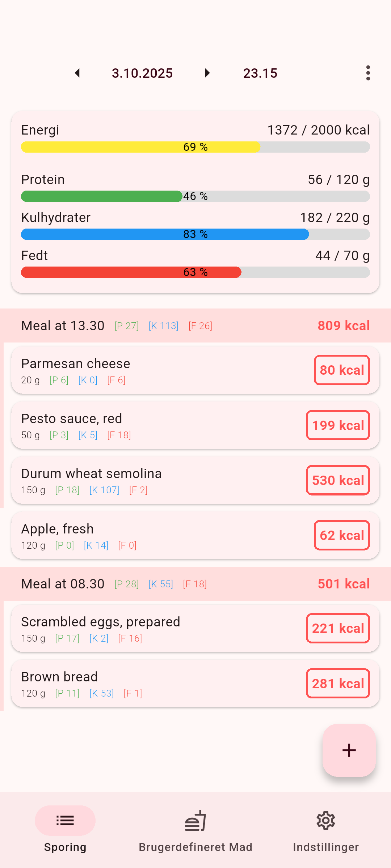Select the Kulhydrater blue progress bar
The image size is (391, 868).
coord(195,234)
